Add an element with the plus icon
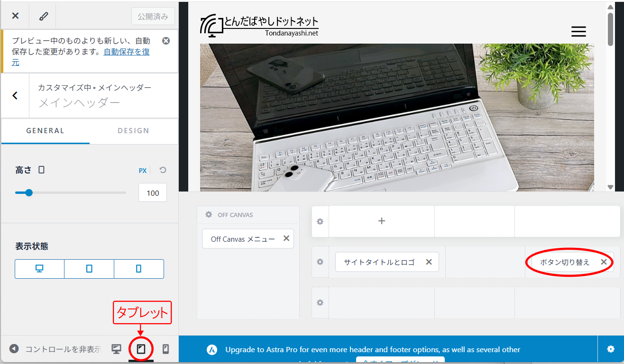624x364 pixels. click(x=381, y=221)
